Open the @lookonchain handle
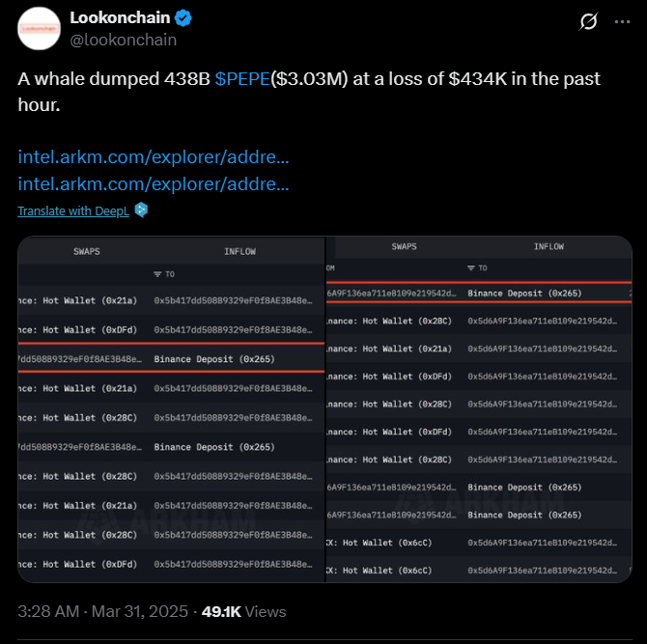 click(123, 40)
